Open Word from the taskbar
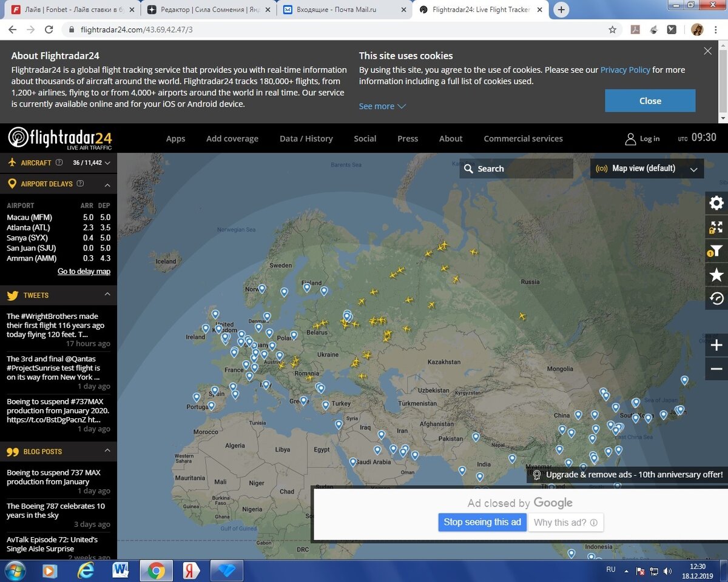This screenshot has height=582, width=728. (x=121, y=570)
